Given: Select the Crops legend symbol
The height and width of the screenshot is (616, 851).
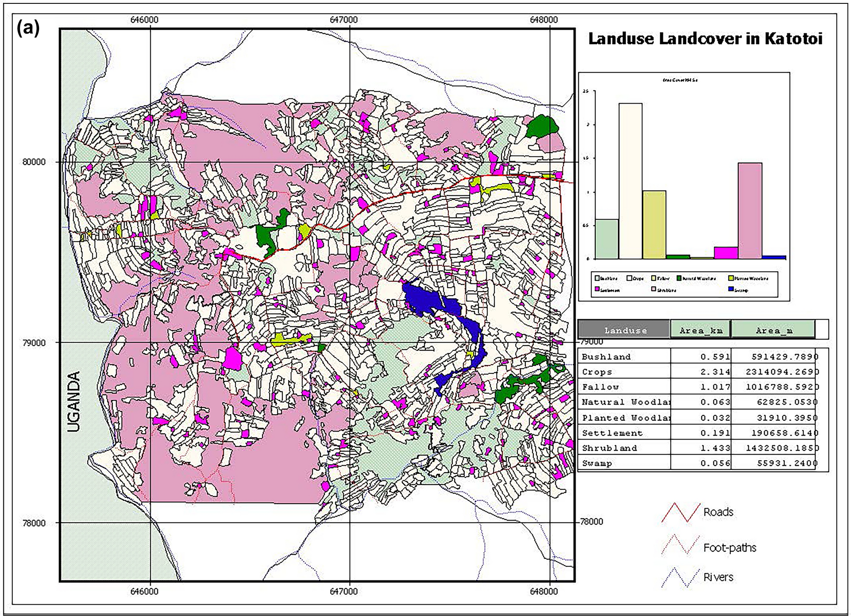Looking at the screenshot, I should [x=629, y=278].
